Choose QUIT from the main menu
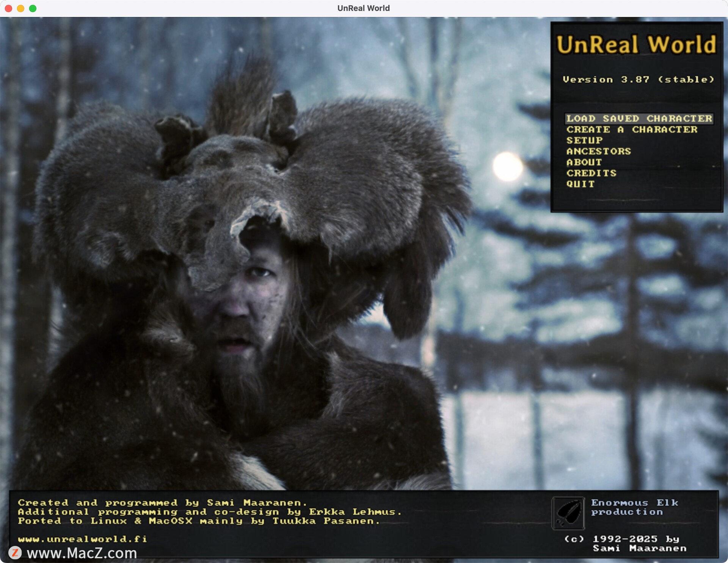This screenshot has height=563, width=728. [x=580, y=184]
